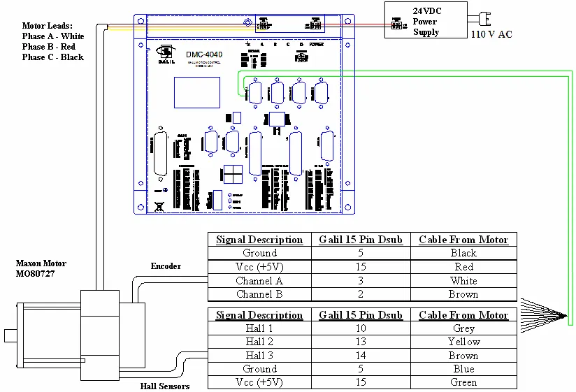The width and height of the screenshot is (576, 392).
Task: Click pin "10" in the Hall 1 row
Action: point(361,328)
